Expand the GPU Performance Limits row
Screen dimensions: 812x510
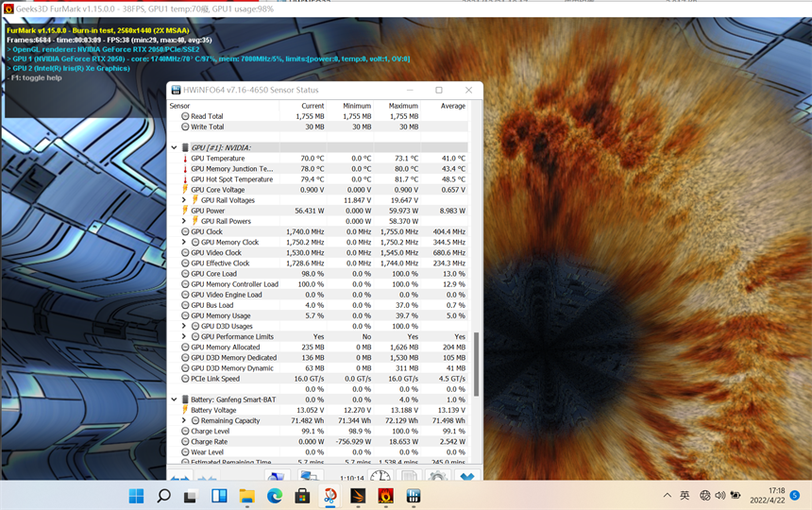[x=184, y=336]
